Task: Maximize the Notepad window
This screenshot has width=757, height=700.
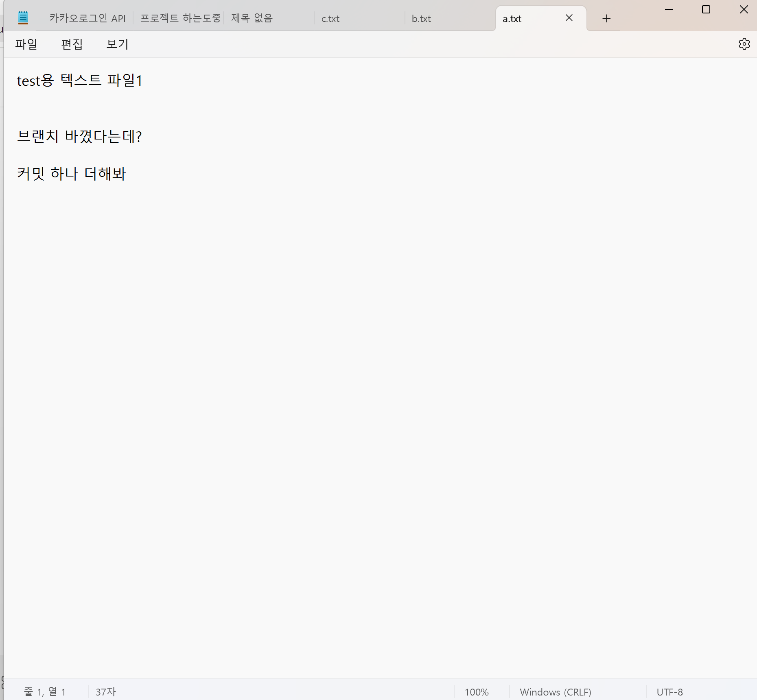Action: coord(706,9)
